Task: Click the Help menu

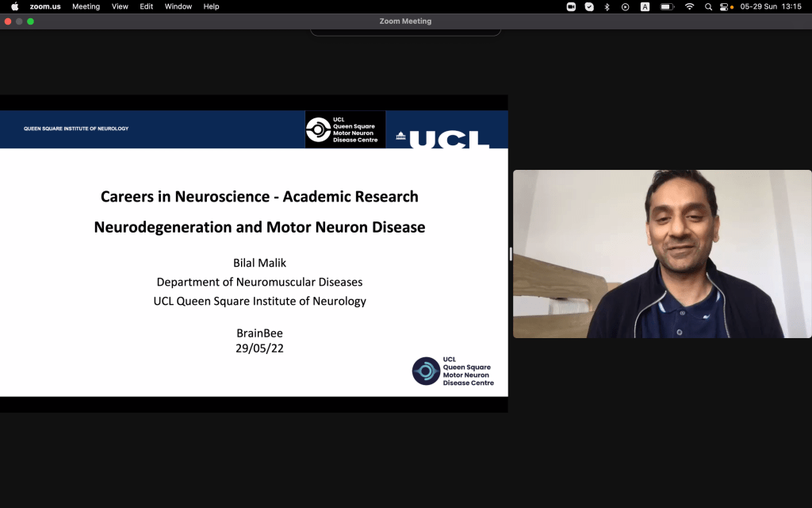Action: pos(211,6)
